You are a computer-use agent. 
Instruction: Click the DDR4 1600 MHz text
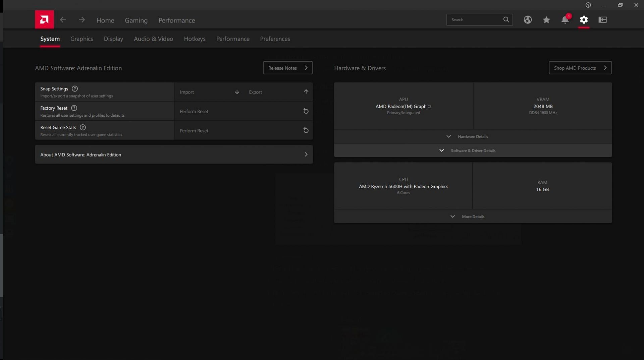click(x=543, y=113)
